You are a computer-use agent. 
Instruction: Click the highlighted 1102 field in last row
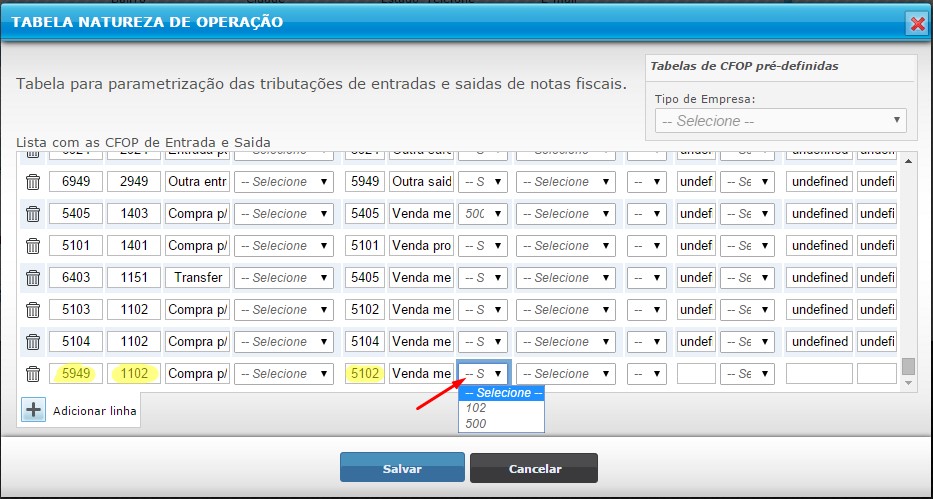click(134, 374)
